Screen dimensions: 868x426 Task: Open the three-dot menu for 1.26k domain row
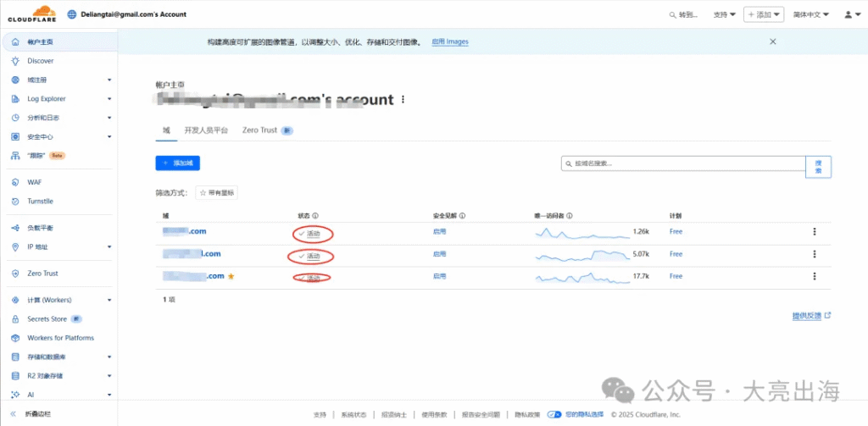815,232
